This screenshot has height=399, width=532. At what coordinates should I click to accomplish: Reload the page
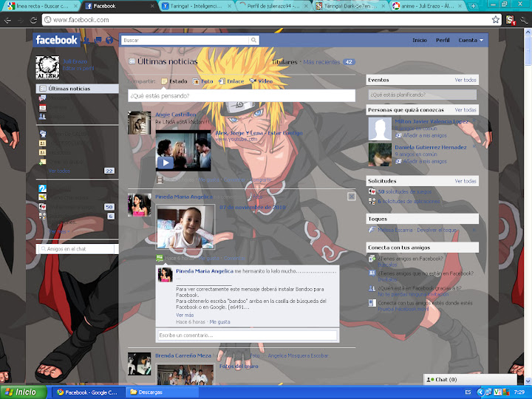[33, 20]
